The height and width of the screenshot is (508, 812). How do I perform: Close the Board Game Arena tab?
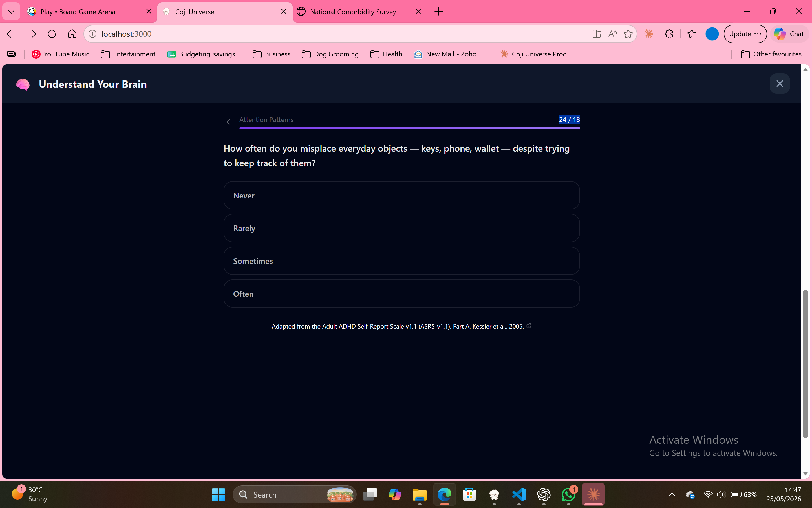pos(149,11)
